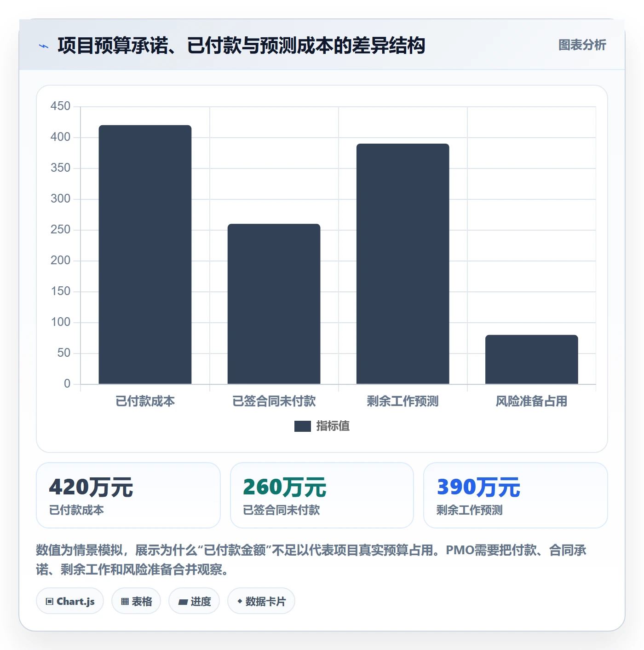
Task: Click the 420万元 已付款成本 data card
Action: (128, 495)
